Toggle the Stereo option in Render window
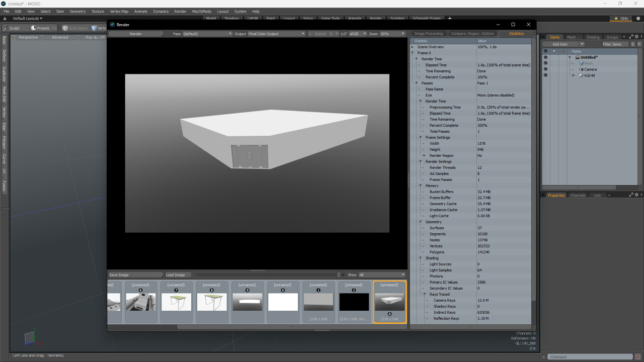 tap(320, 34)
